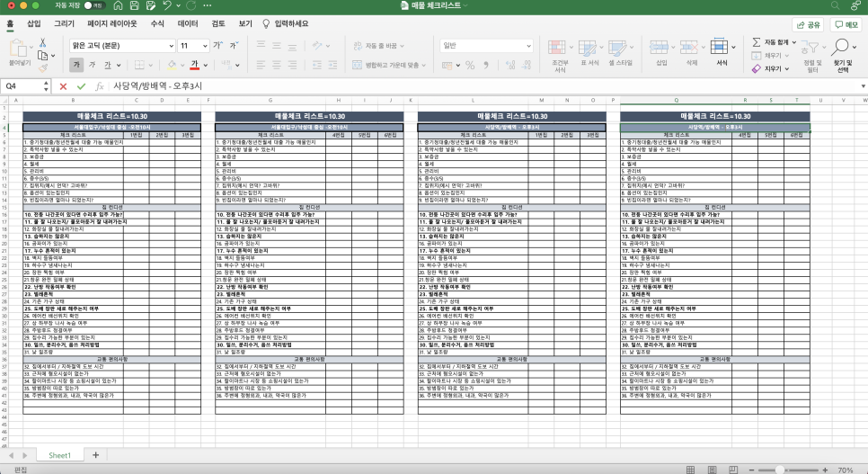The height and width of the screenshot is (474, 868).
Task: Switch to normal view in status bar
Action: coord(690,470)
